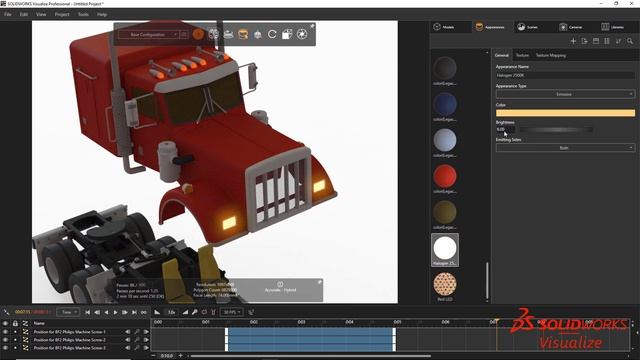Click the add keyframe key icon
This screenshot has width=640, height=360.
(x=195, y=312)
